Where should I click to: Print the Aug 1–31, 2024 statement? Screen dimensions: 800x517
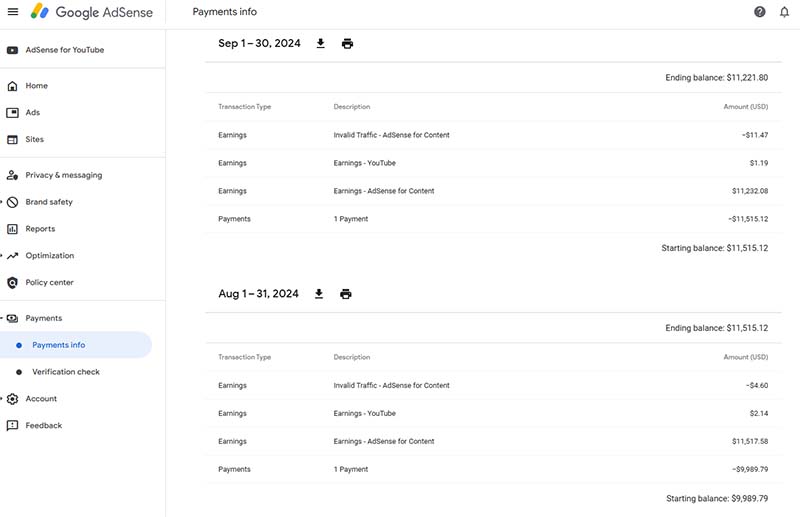click(346, 294)
